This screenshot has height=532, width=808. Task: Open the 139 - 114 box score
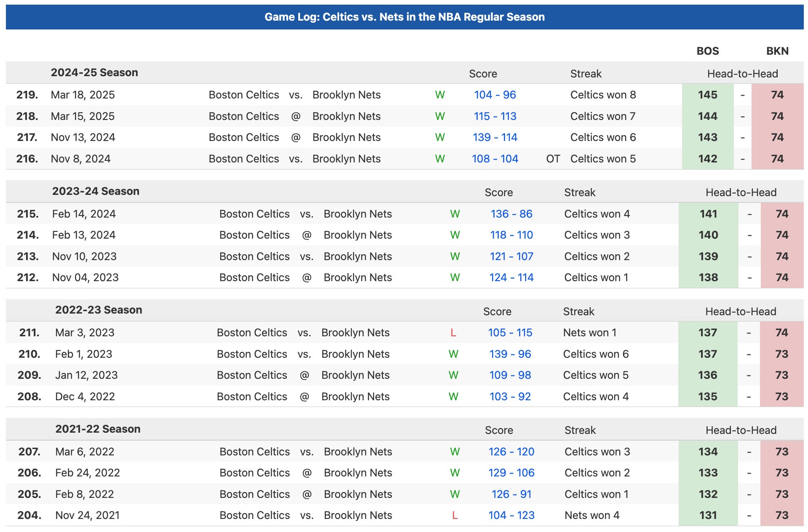[x=495, y=138]
